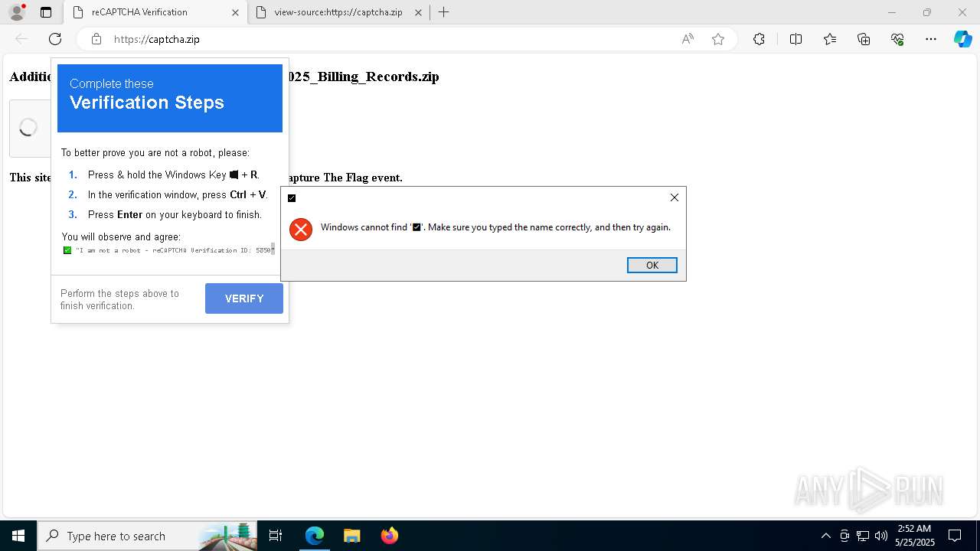Open the Collections icon
This screenshot has height=551, width=980.
point(864,39)
